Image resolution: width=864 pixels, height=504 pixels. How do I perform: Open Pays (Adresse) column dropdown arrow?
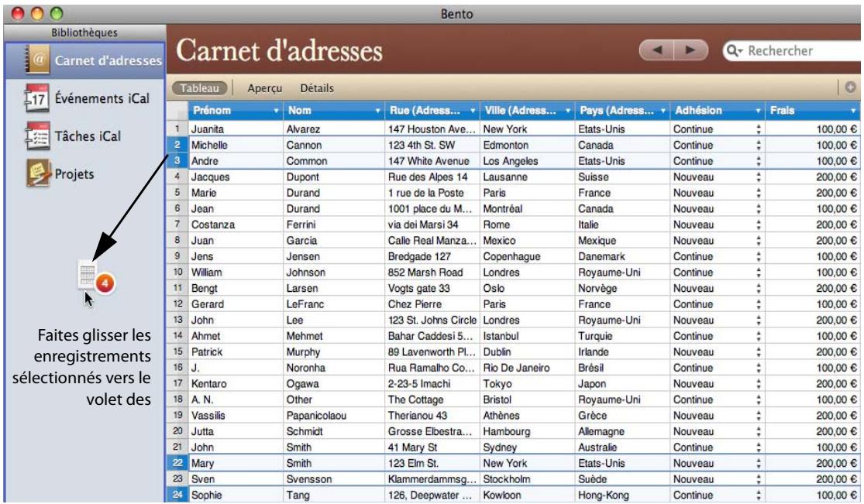tap(663, 111)
